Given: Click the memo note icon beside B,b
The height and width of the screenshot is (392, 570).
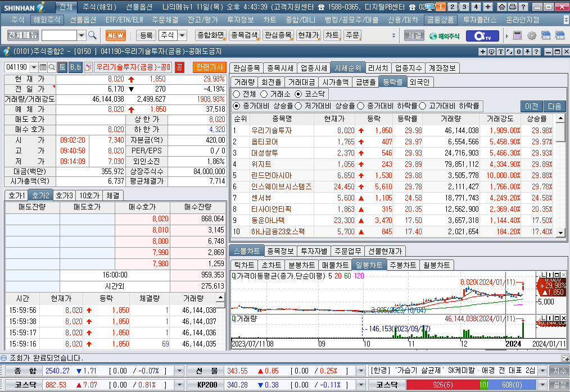Looking at the screenshot, I should point(88,67).
